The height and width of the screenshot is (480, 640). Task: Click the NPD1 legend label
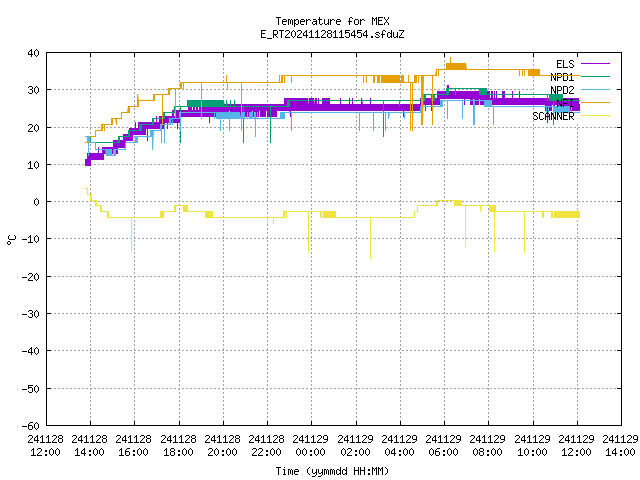click(562, 77)
